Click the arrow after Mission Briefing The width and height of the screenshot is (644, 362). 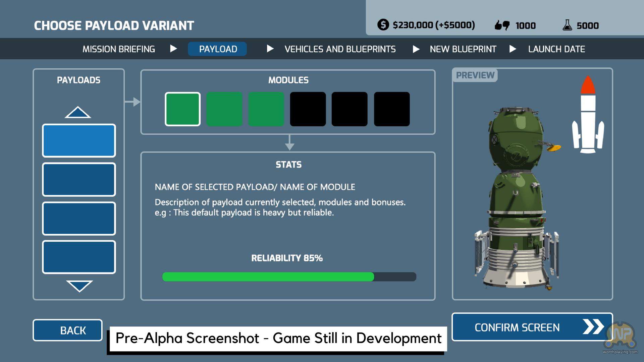coord(173,49)
